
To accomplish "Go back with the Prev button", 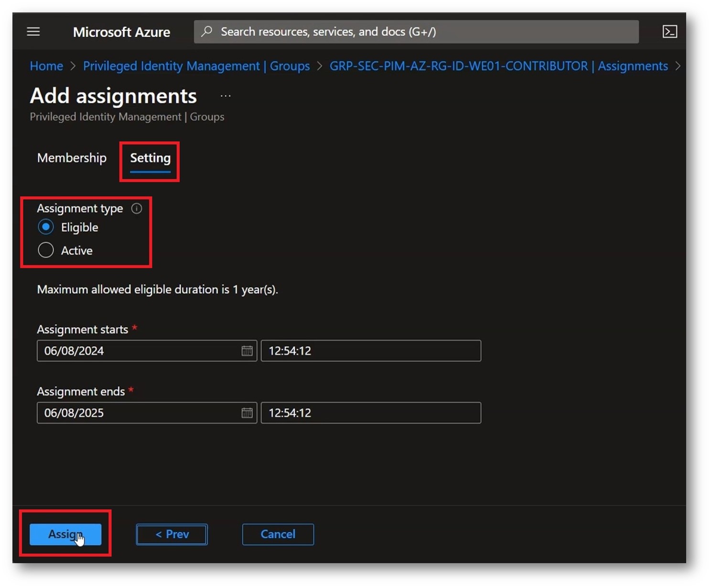I will tap(172, 534).
